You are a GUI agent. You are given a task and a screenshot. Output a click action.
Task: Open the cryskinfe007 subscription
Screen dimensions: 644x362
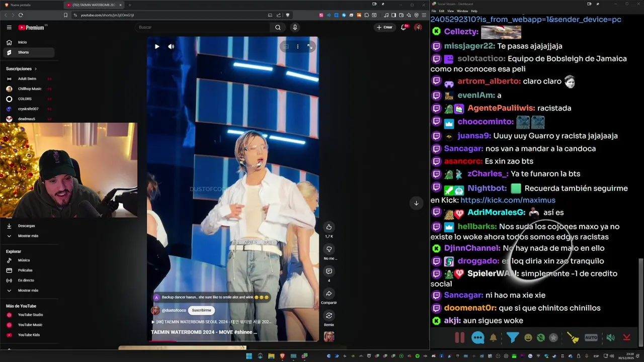28,109
